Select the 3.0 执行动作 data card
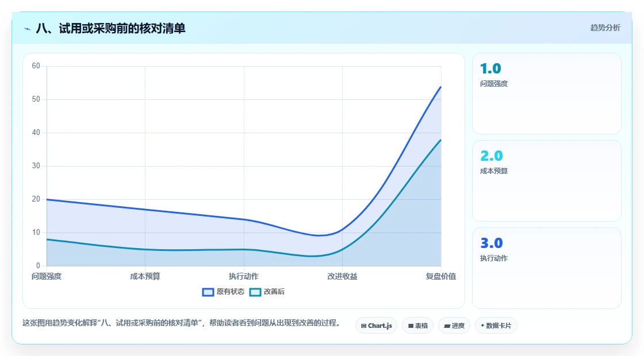Viewport: 644px width, 356px height. tap(547, 268)
